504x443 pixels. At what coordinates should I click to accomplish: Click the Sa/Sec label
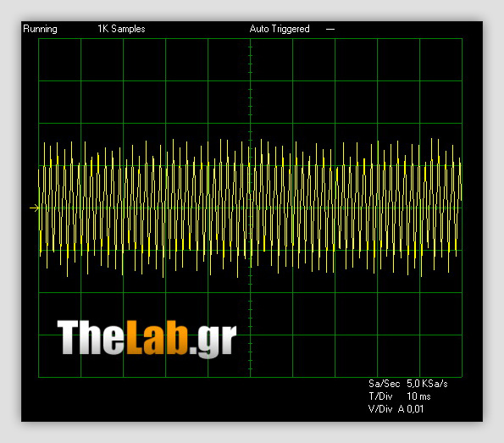coord(384,384)
